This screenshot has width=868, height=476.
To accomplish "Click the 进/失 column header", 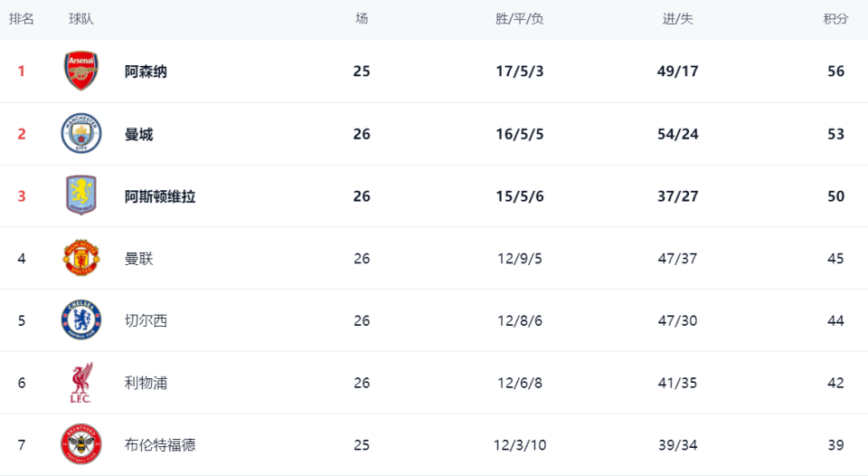I will 678,19.
